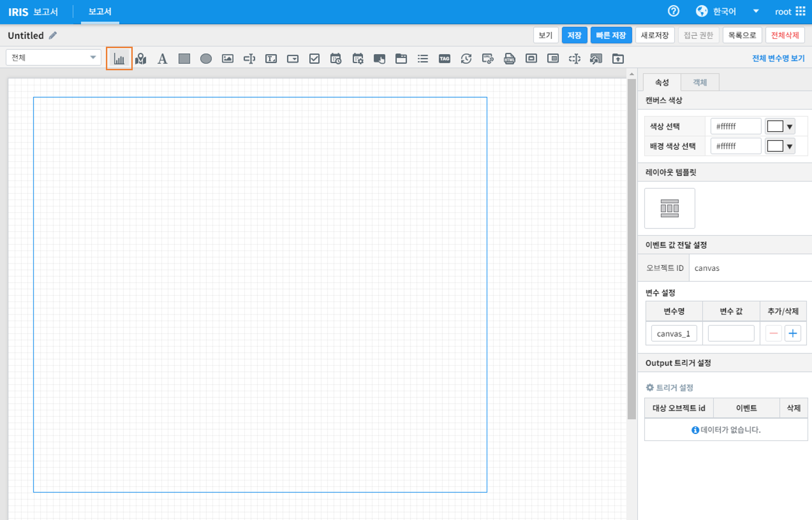Click the root user label
The width and height of the screenshot is (812, 520).
click(x=783, y=12)
